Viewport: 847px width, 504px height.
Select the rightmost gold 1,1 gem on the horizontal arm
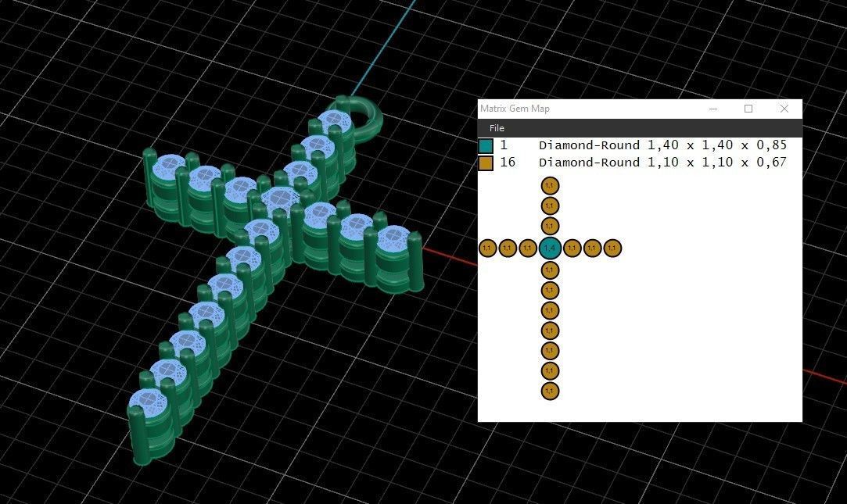[612, 248]
